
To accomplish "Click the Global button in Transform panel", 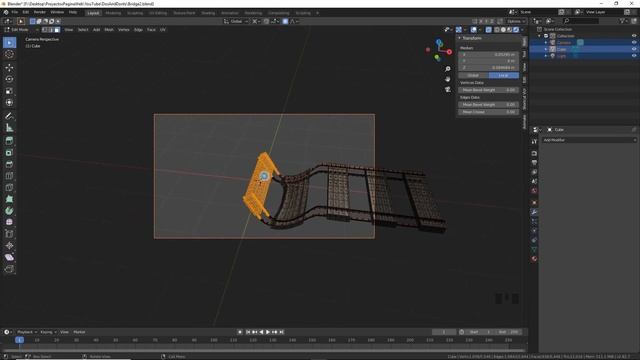I will click(473, 76).
